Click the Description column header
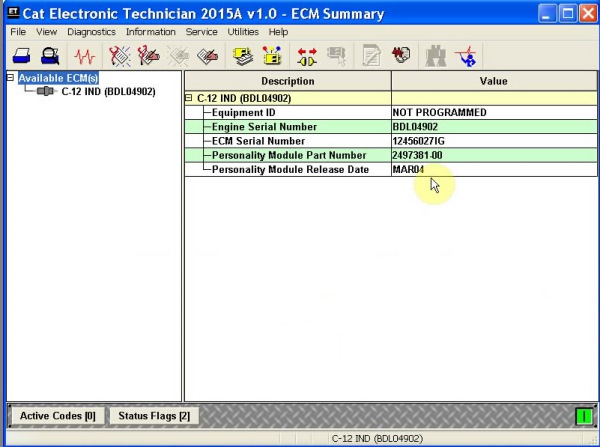Viewport: 600px width, 447px height. (x=288, y=81)
